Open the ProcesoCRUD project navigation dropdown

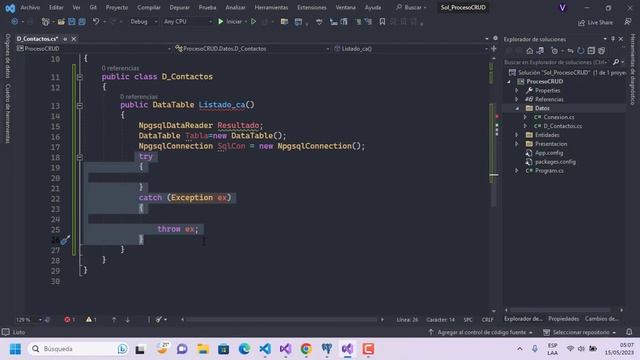coord(94,49)
